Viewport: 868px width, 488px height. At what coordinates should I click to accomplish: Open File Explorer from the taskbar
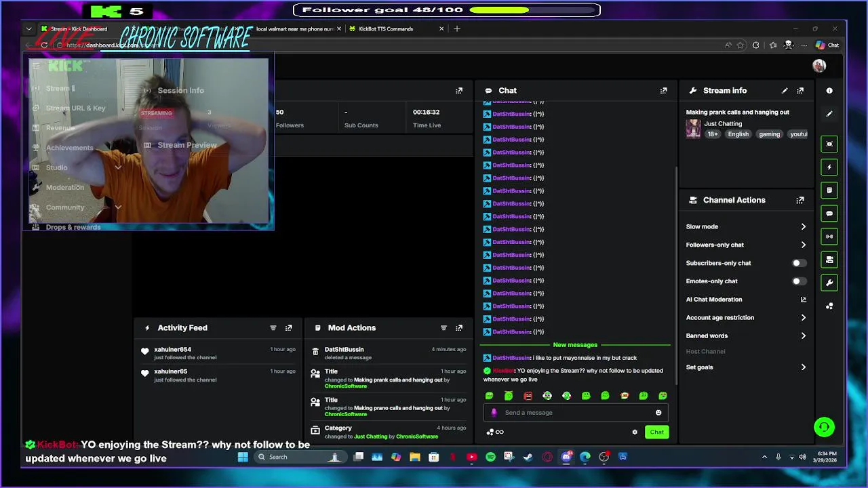point(414,457)
